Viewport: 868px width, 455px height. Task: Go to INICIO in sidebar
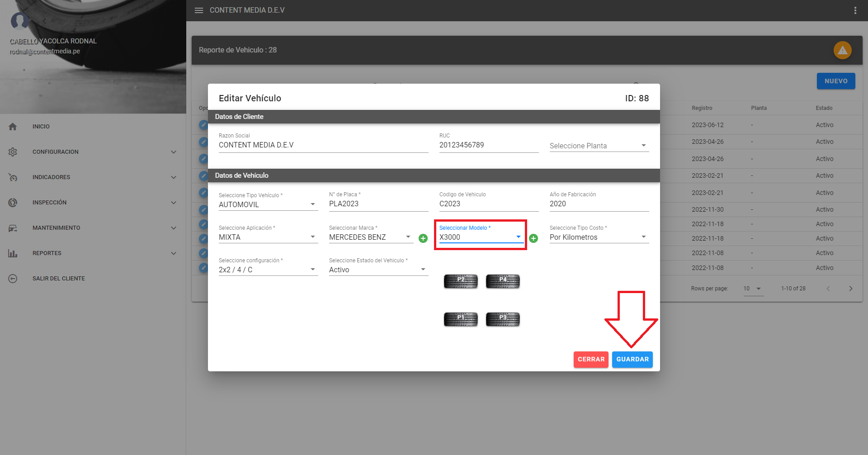coord(41,127)
